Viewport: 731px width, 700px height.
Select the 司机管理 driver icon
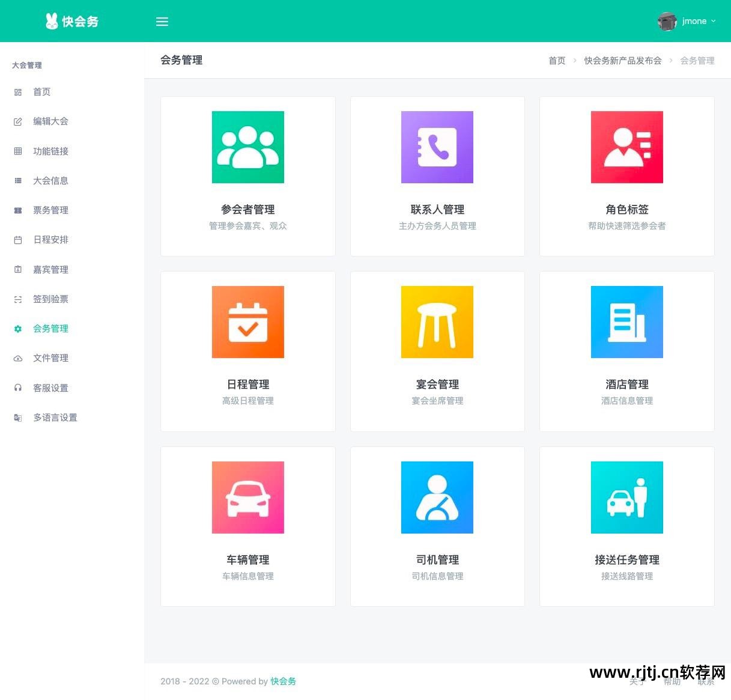pos(437,497)
